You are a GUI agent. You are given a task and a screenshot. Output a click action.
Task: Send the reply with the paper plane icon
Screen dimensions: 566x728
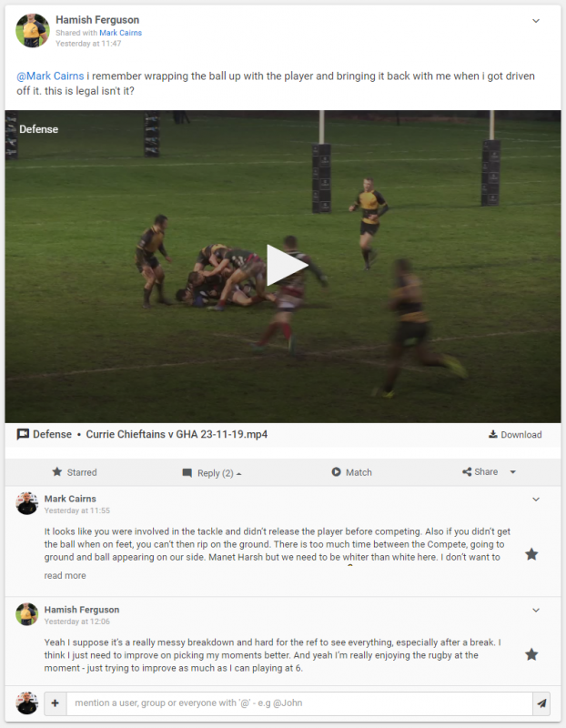point(541,703)
